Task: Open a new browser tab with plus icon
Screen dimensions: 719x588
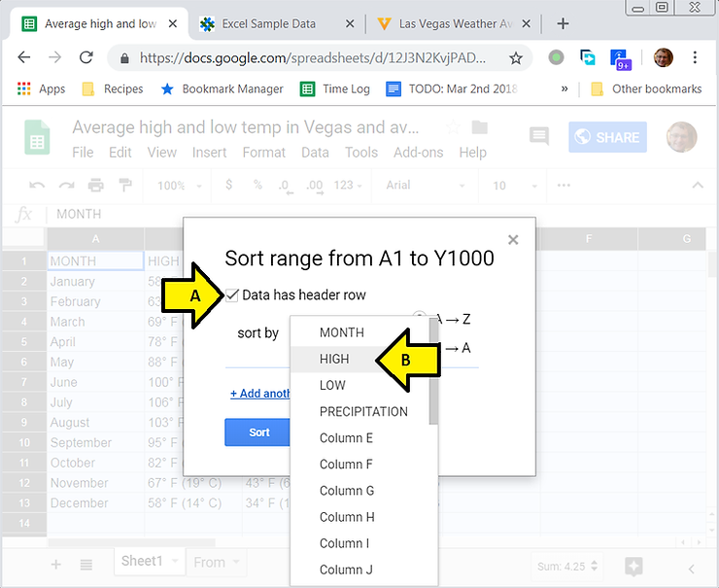Action: tap(562, 23)
